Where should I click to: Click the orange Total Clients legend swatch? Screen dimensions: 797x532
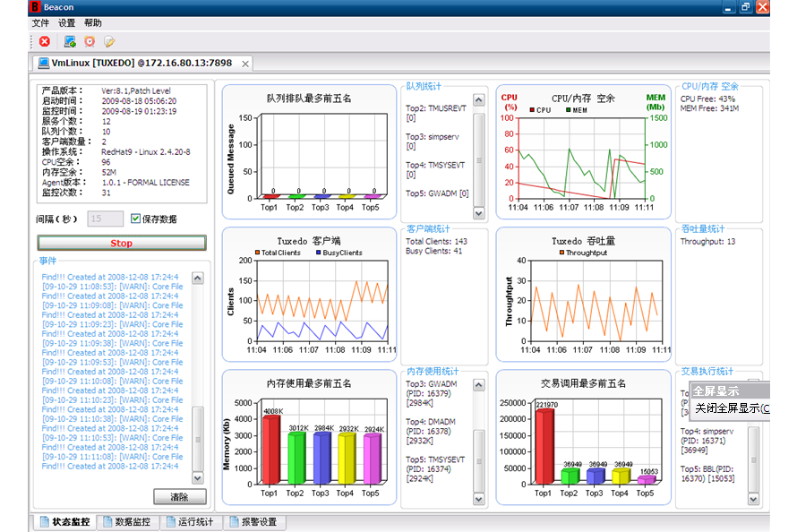pyautogui.click(x=257, y=252)
